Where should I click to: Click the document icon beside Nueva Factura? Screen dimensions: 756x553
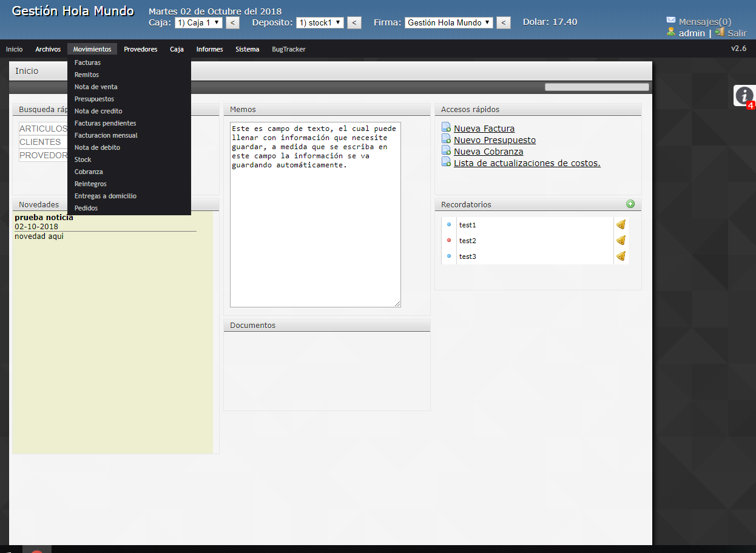(446, 128)
